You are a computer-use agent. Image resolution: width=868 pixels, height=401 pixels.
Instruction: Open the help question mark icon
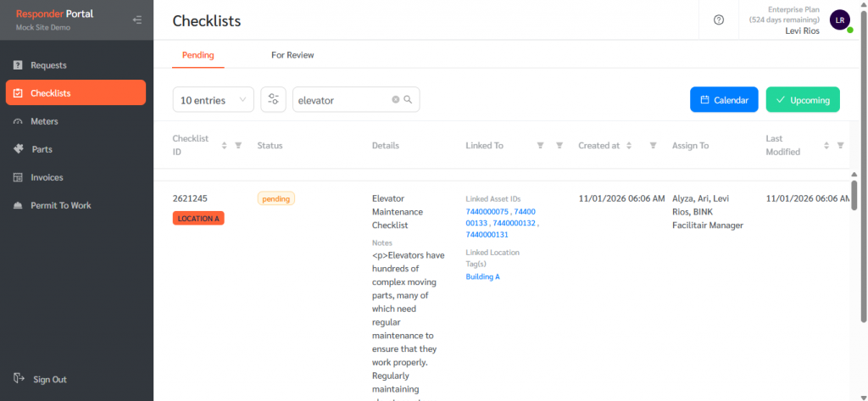(719, 19)
